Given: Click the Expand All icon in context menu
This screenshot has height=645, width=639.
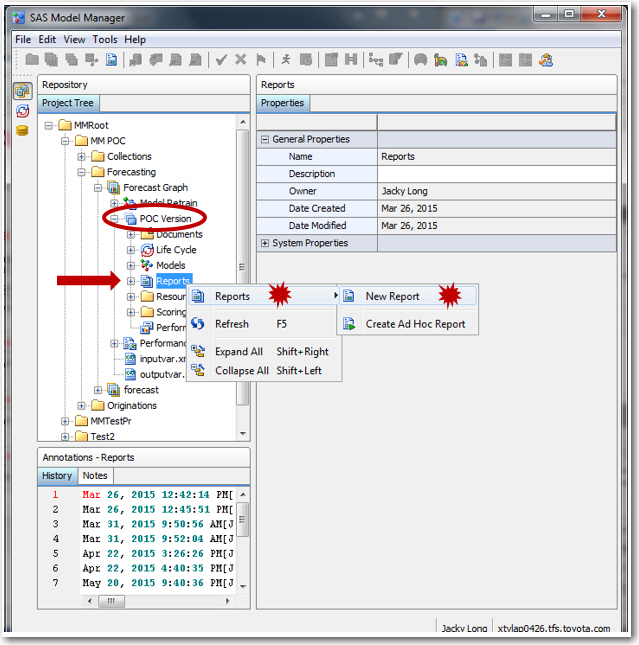Looking at the screenshot, I should pyautogui.click(x=198, y=351).
